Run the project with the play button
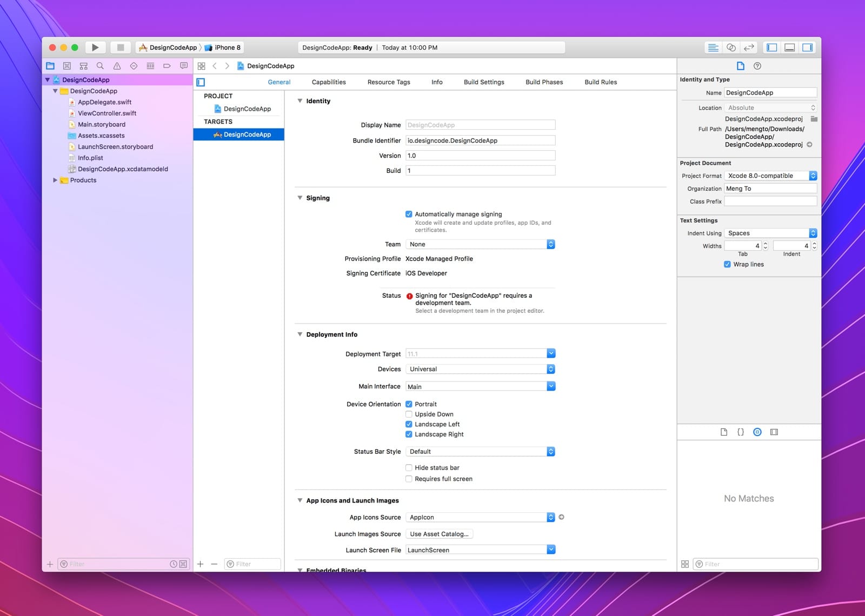Screen dimensions: 865x616 click(x=95, y=48)
